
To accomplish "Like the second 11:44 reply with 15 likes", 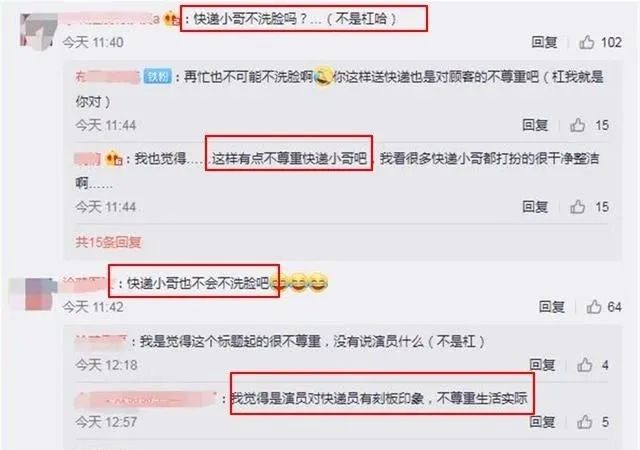I will 577,207.
